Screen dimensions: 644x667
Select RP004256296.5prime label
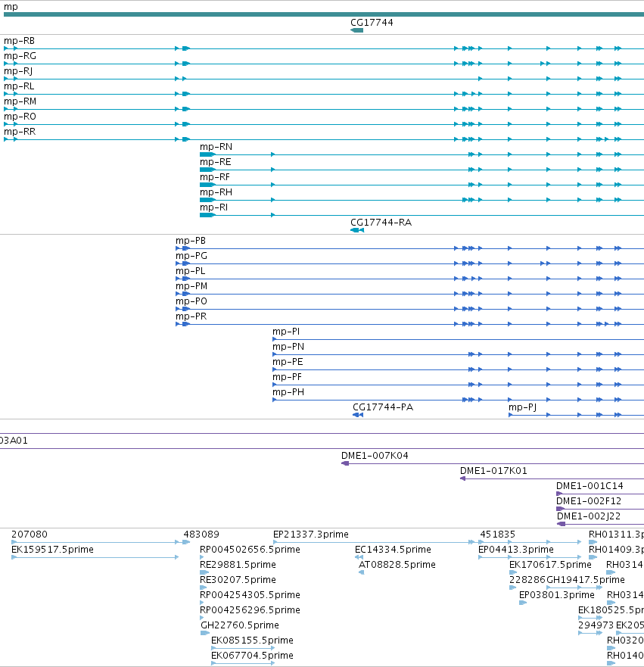250,610
